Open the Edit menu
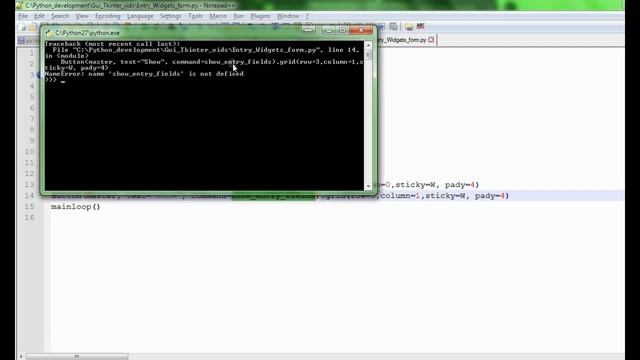The height and width of the screenshot is (360, 640). click(x=39, y=16)
